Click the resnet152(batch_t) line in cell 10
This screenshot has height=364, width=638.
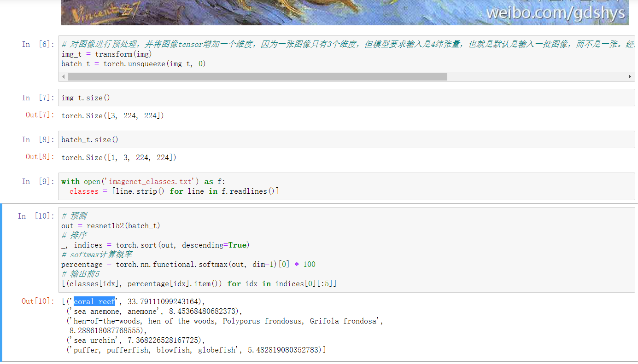pos(111,225)
